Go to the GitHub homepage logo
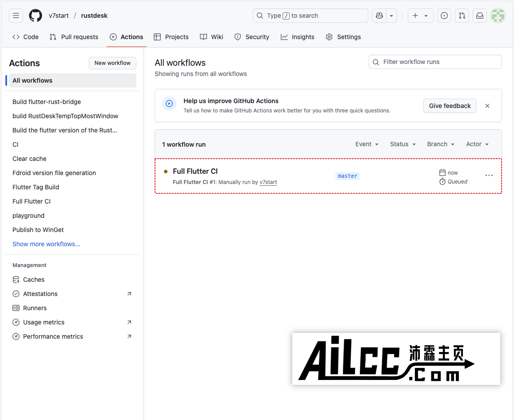 coord(36,16)
